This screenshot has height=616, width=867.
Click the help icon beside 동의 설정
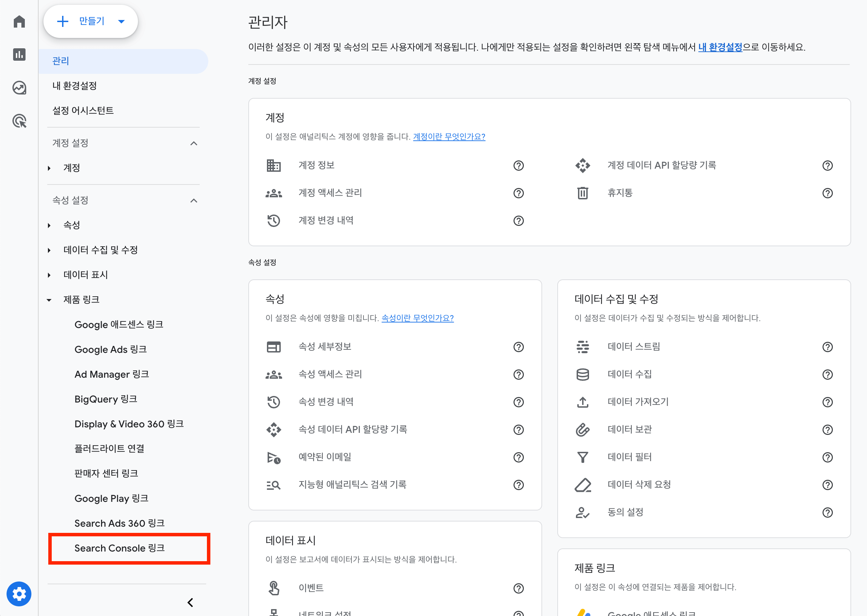[828, 513]
